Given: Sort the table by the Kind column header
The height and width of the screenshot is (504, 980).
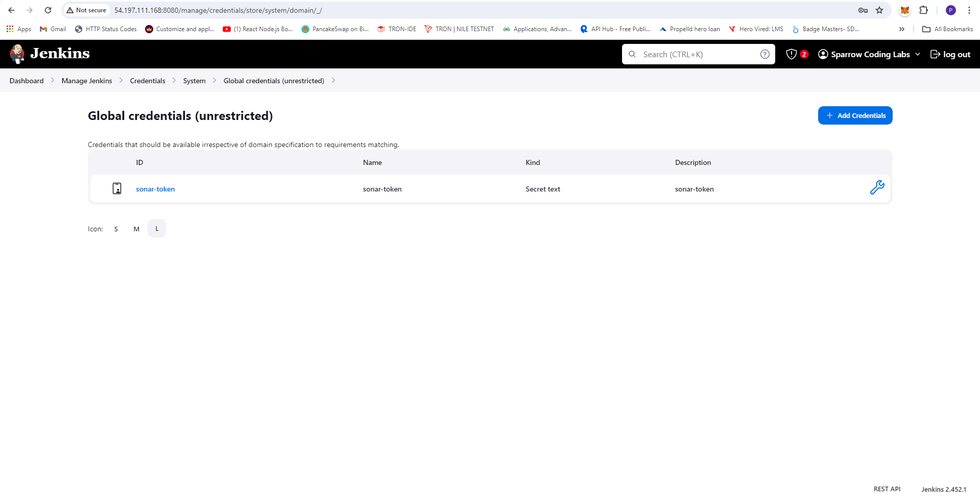Looking at the screenshot, I should [x=533, y=162].
